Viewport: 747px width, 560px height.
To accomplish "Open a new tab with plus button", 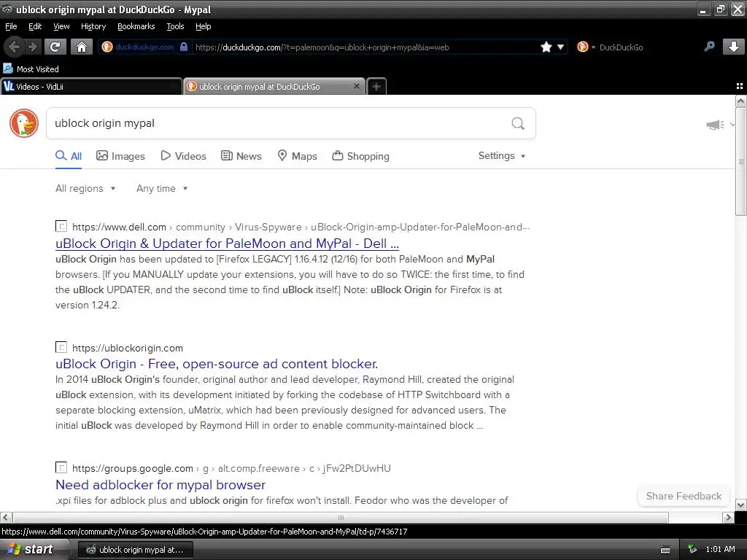I will point(376,86).
